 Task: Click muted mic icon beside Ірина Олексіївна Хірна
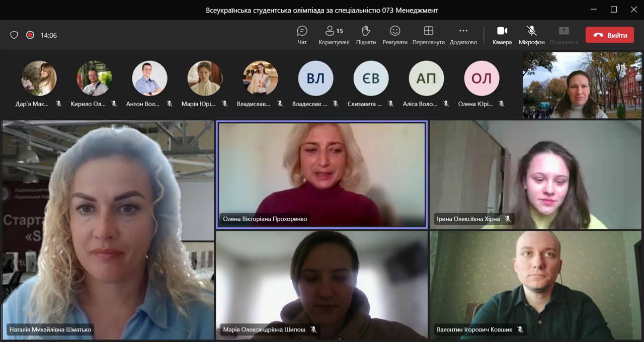coord(508,219)
